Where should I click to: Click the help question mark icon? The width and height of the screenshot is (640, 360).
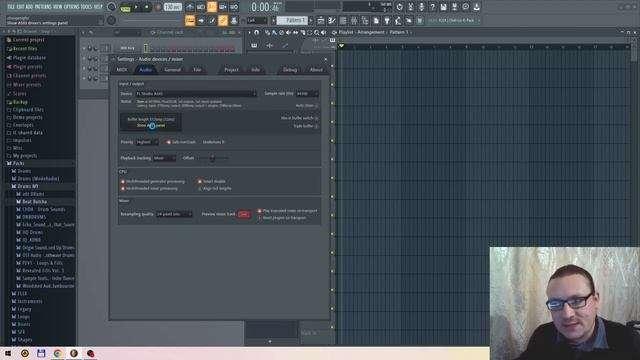click(433, 7)
